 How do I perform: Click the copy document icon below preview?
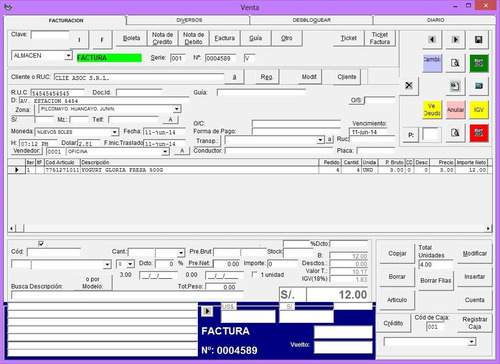(455, 86)
